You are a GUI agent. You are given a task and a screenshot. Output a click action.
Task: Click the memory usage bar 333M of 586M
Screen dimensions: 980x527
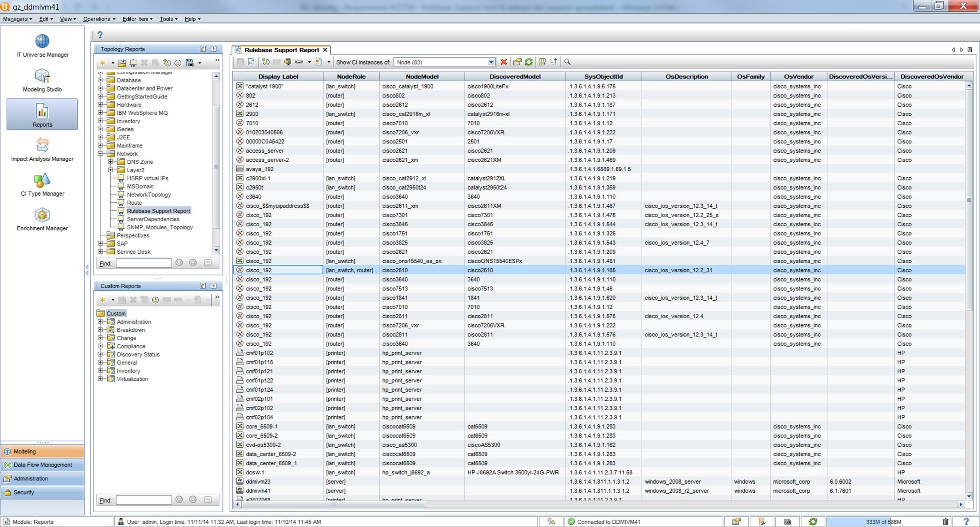[883, 522]
